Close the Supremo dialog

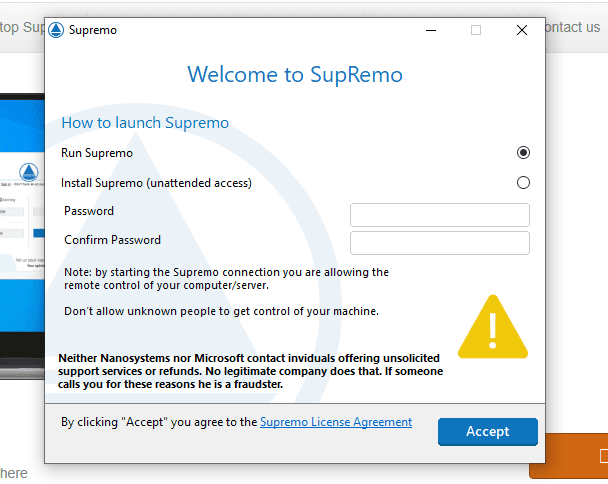coord(522,30)
